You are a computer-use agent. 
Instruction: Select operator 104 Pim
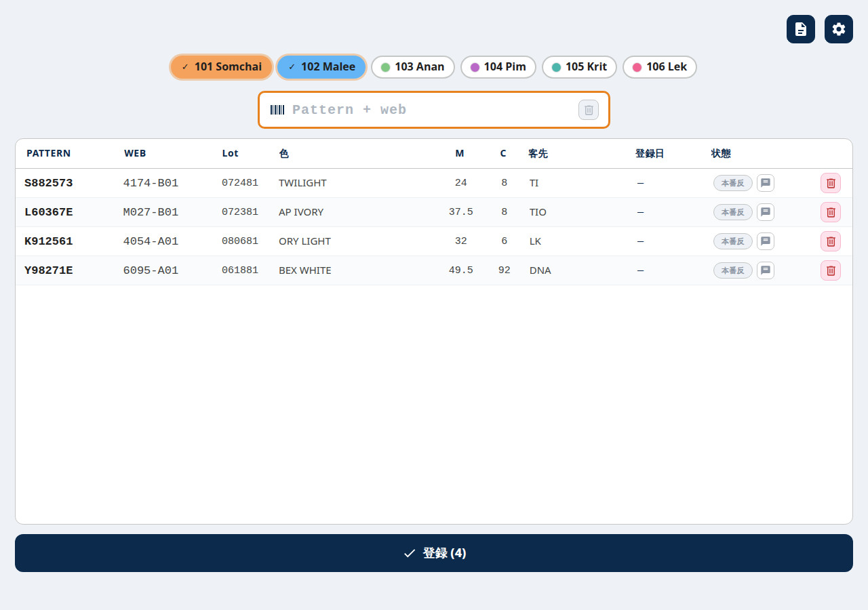[498, 67]
